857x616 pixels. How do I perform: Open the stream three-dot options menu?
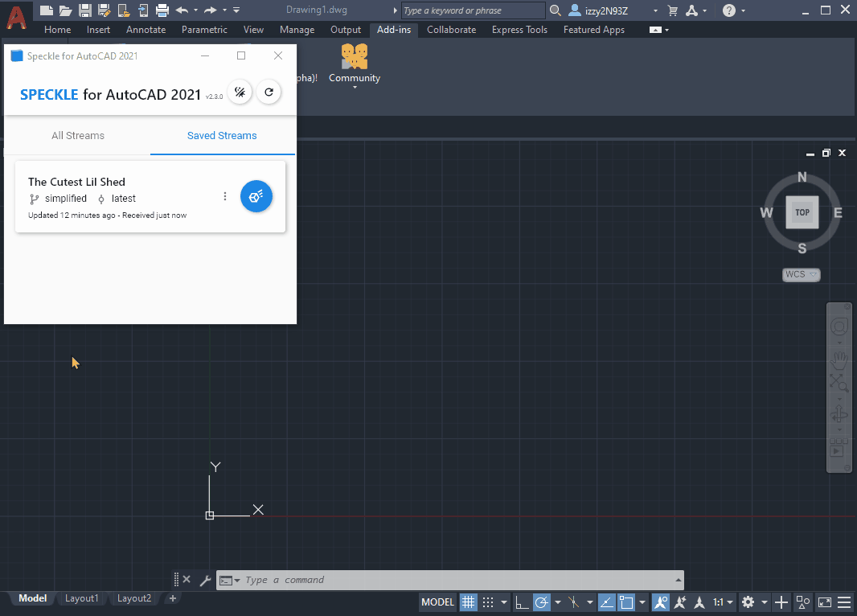click(x=224, y=196)
